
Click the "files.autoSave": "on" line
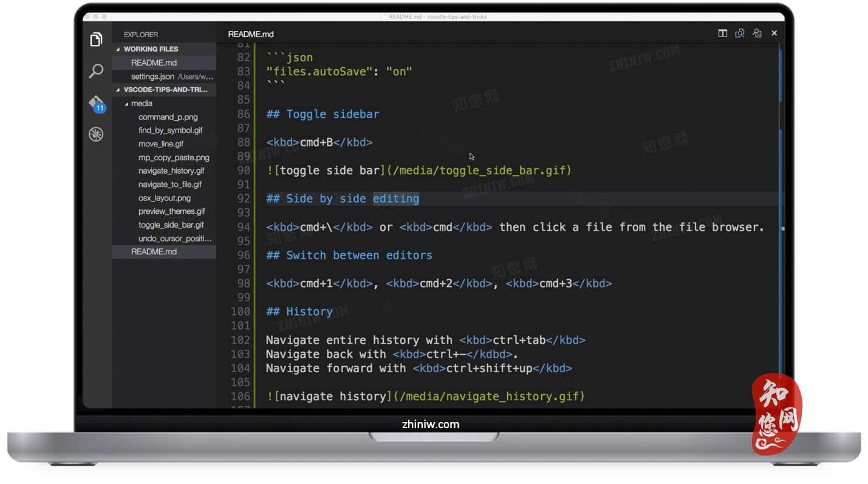tap(339, 72)
